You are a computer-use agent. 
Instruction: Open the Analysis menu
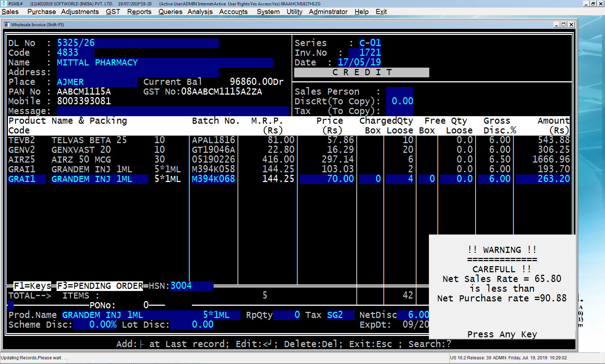pyautogui.click(x=200, y=12)
